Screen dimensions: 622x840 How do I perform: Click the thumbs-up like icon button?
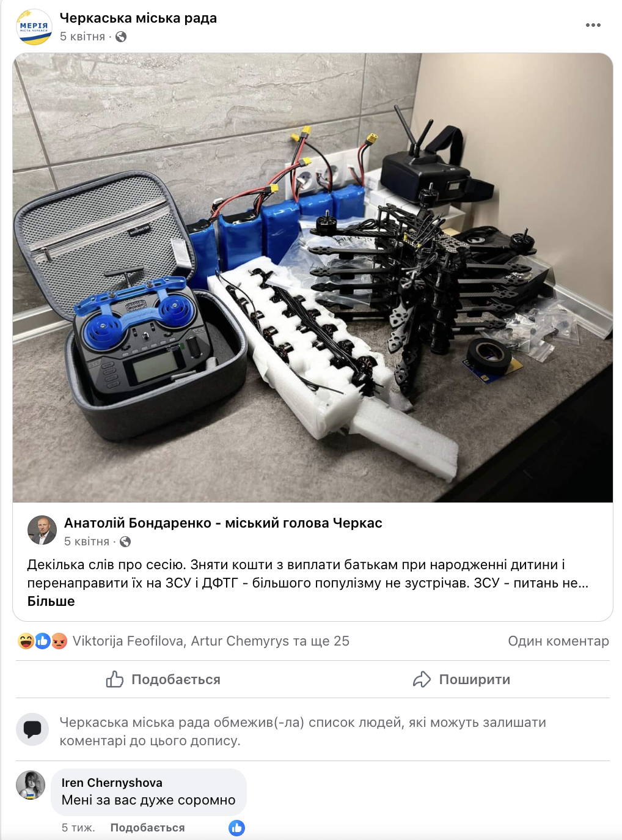pyautogui.click(x=115, y=679)
